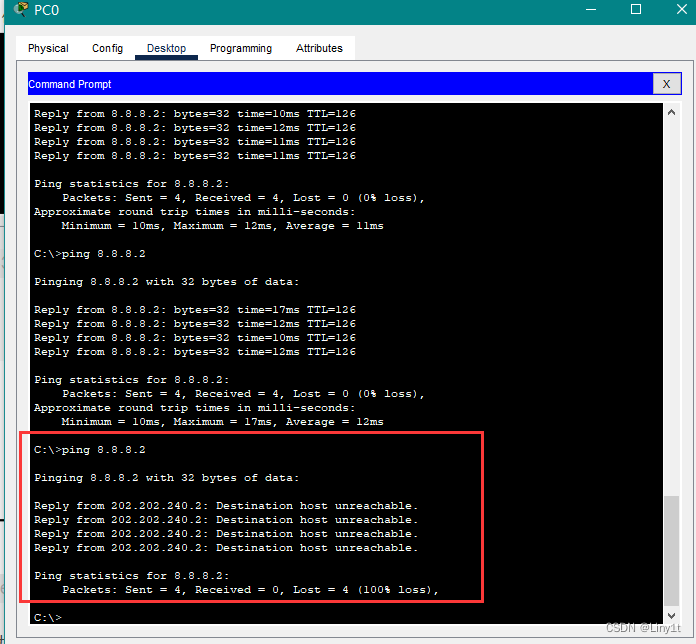The width and height of the screenshot is (696, 644).
Task: Minimize the PC0 window
Action: 591,9
